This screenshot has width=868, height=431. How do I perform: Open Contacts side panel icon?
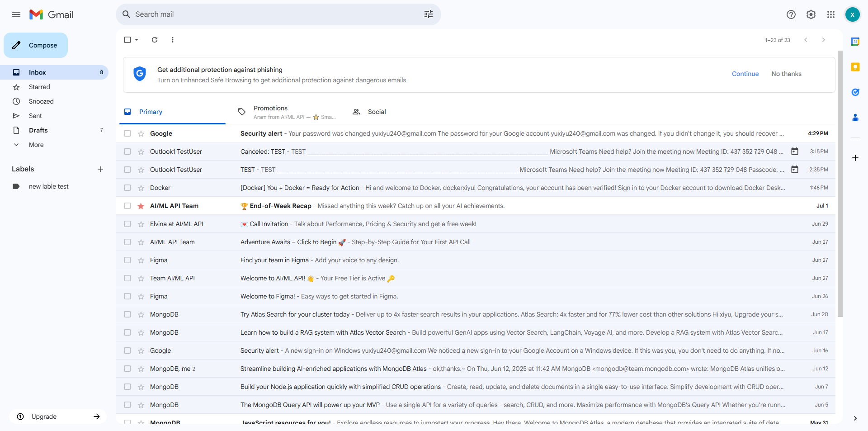pyautogui.click(x=855, y=118)
